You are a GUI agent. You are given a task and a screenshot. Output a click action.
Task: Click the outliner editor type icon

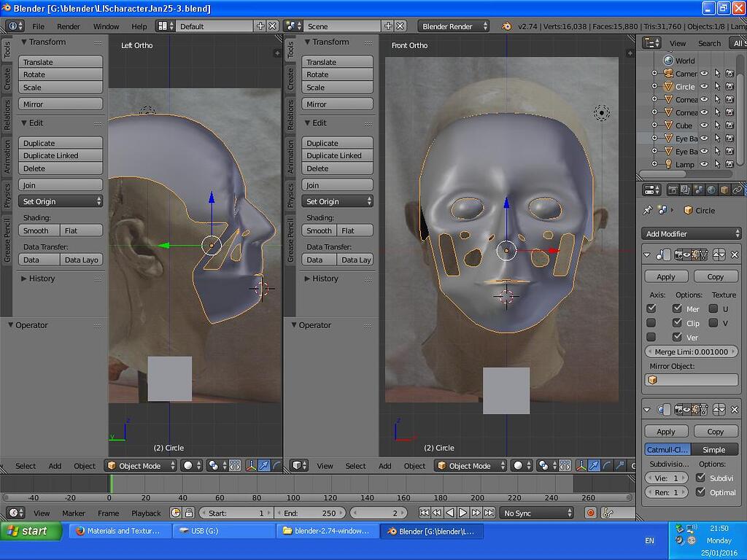[651, 43]
